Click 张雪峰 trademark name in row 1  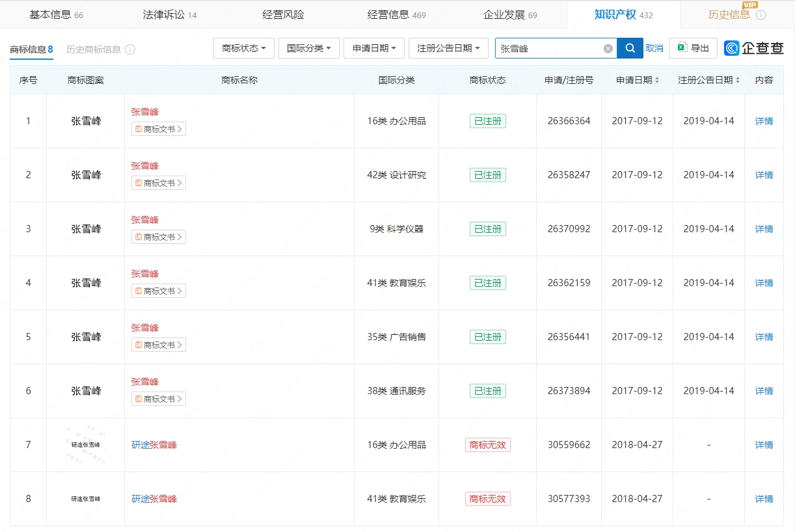(x=145, y=112)
